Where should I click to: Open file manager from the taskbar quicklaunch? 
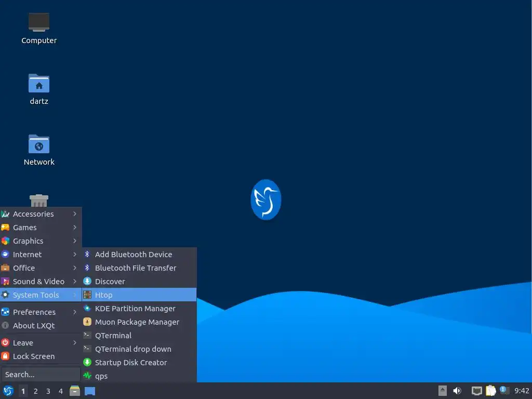coord(75,391)
